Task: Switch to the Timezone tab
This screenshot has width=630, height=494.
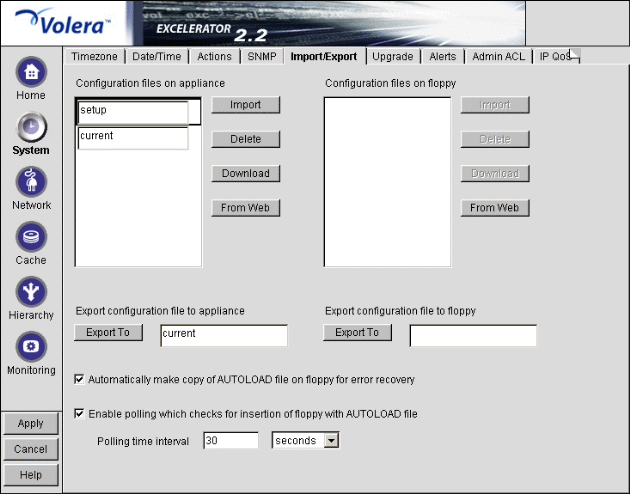Action: coord(94,56)
